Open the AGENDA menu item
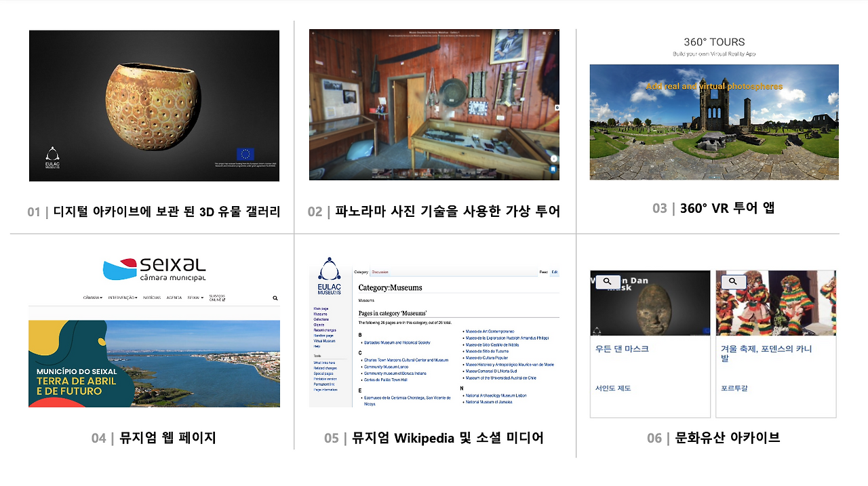 174,298
